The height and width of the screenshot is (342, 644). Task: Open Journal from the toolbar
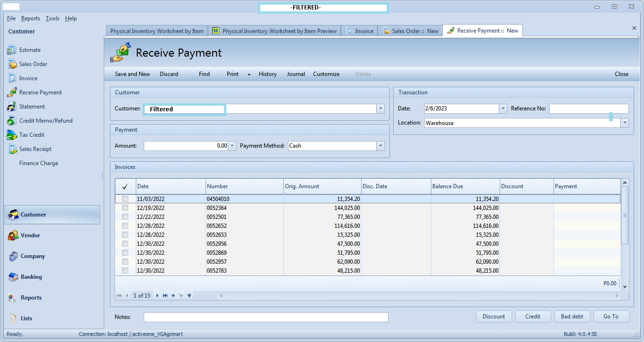[x=296, y=74]
